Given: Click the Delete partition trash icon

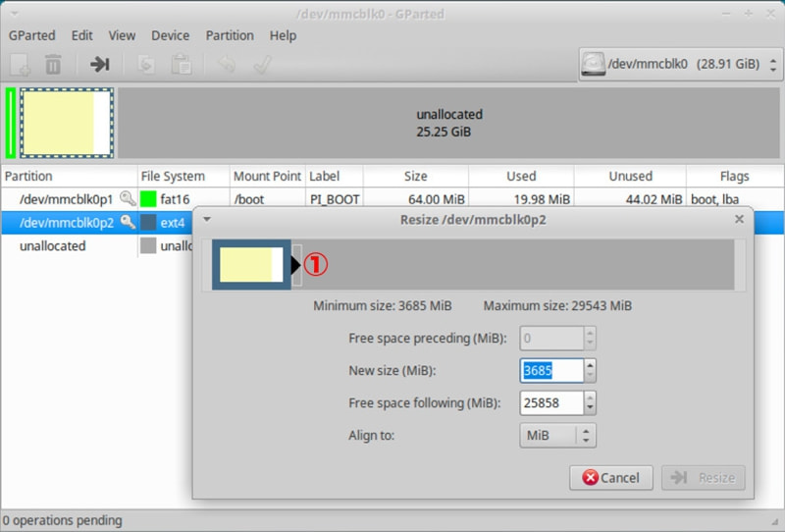Looking at the screenshot, I should 53,65.
